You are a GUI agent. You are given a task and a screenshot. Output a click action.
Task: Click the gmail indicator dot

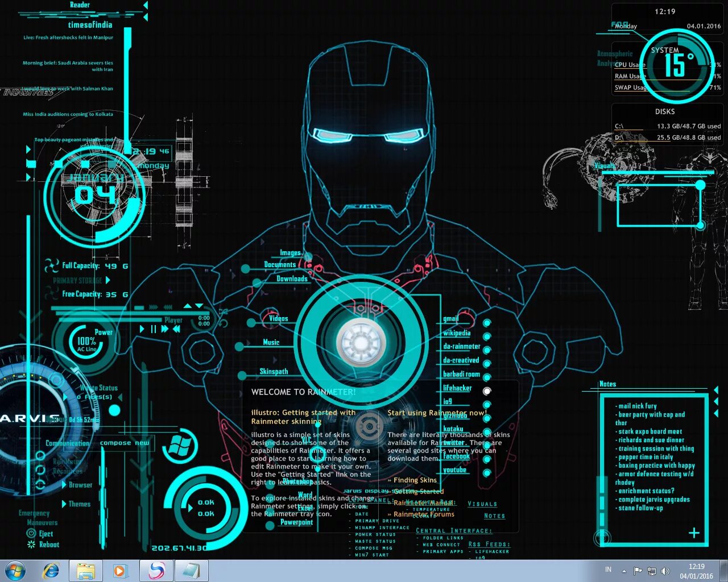click(x=487, y=322)
